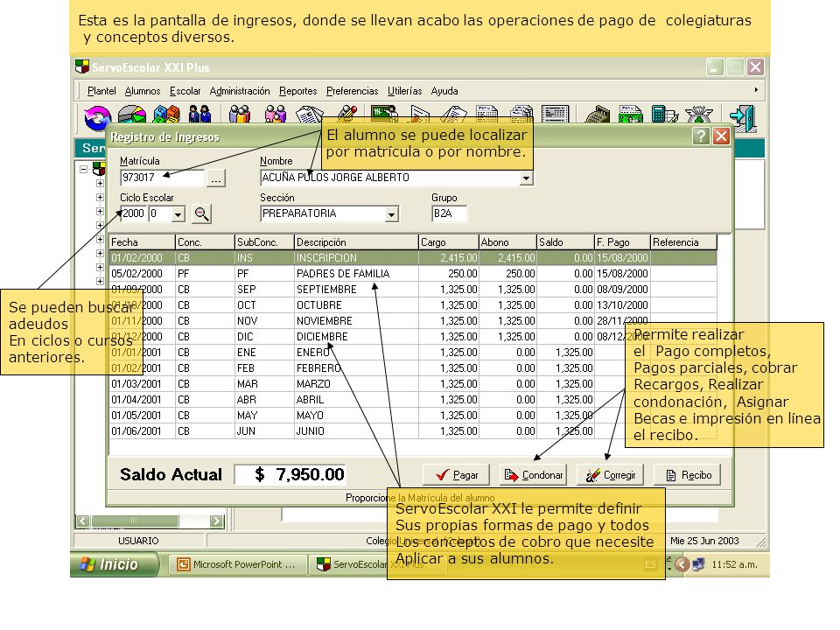Image resolution: width=840 pixels, height=630 pixels.
Task: Click the horizontal scrollbar thumb in the tree panel
Action: [x=135, y=521]
